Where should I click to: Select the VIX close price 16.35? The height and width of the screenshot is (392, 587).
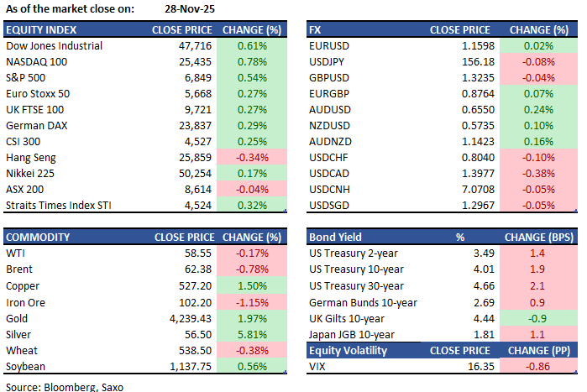tap(482, 366)
